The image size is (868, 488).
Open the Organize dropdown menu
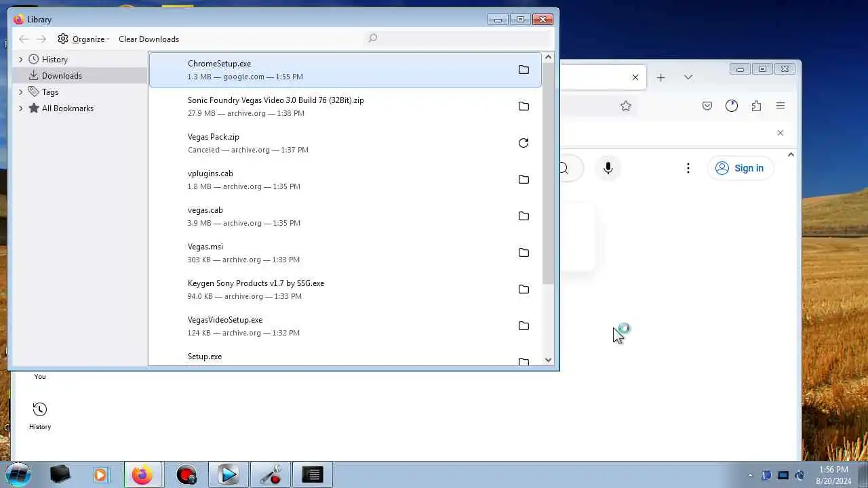[83, 39]
